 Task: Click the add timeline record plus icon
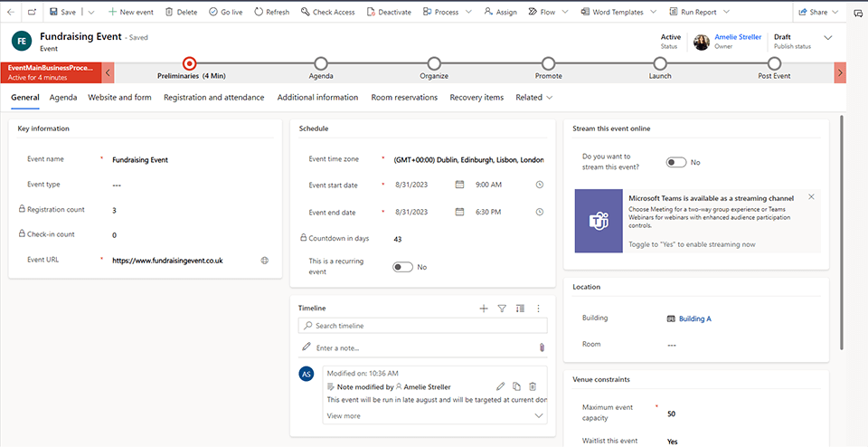click(484, 309)
